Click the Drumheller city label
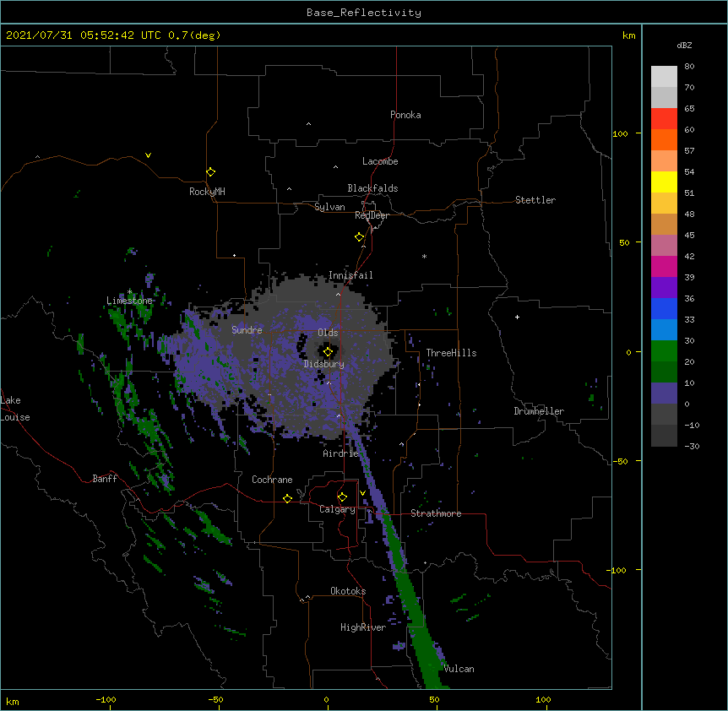Screen dimensions: 728x711 coord(539,411)
